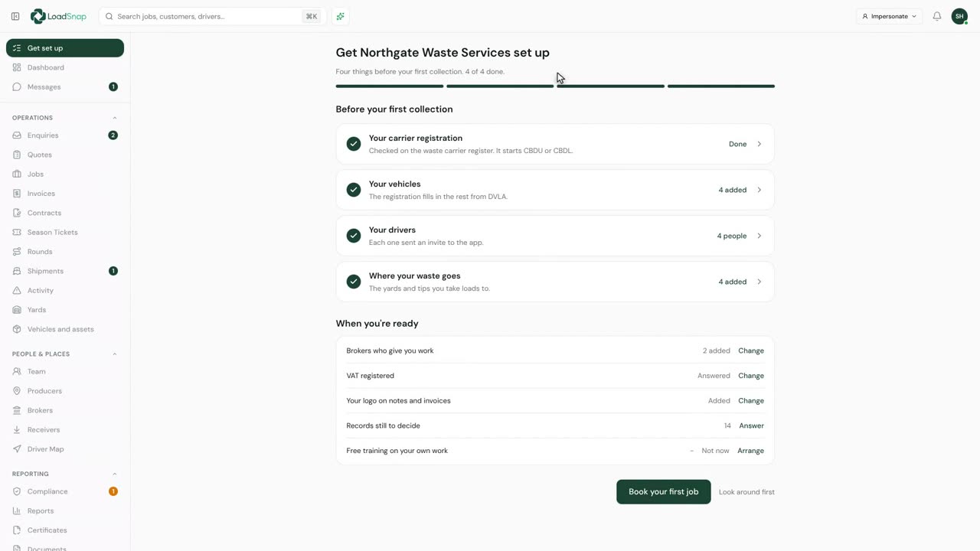Click Change for Brokers row
Screen dimensions: 980x551
751,350
